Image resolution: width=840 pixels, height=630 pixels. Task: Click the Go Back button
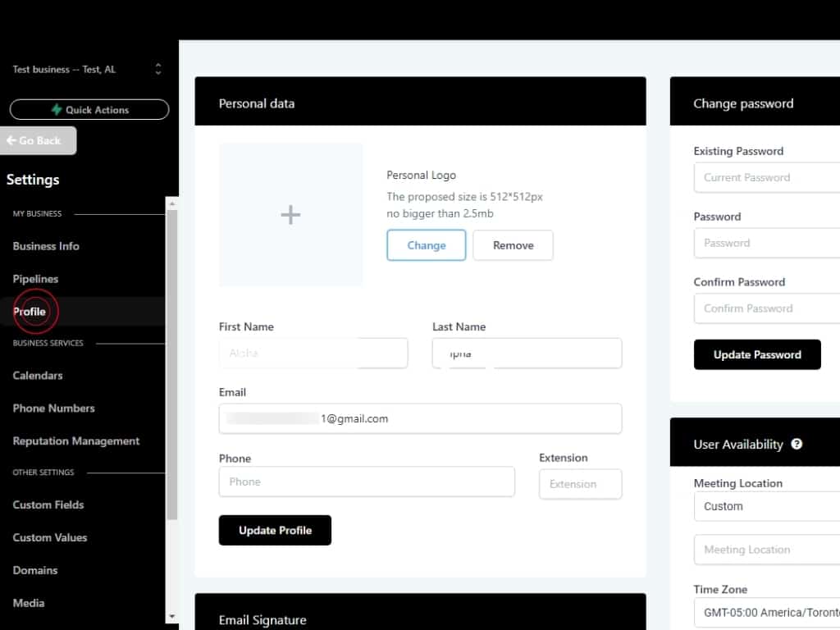pos(38,140)
